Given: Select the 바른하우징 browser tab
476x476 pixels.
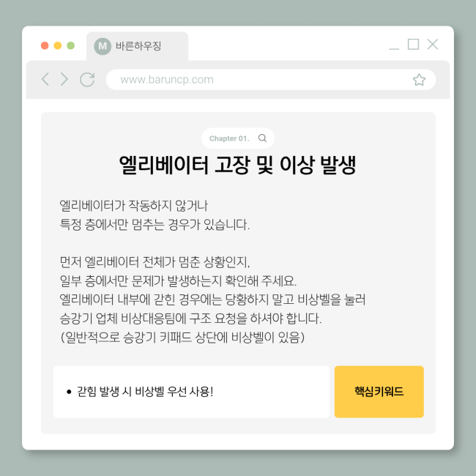Looking at the screenshot, I should (137, 46).
